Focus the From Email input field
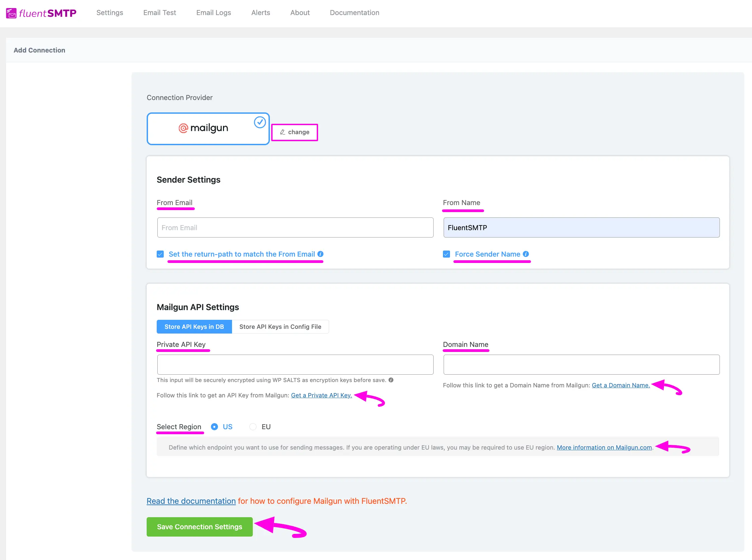 click(295, 227)
